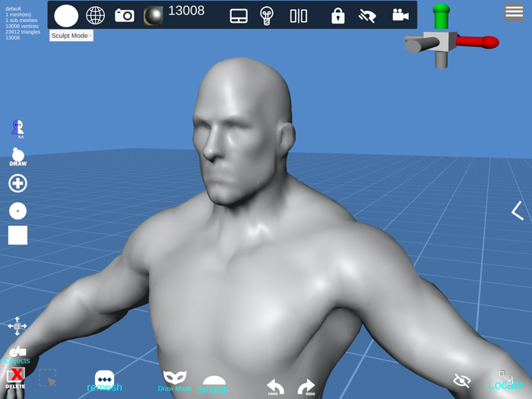
Task: Click the remesh button
Action: (x=105, y=381)
